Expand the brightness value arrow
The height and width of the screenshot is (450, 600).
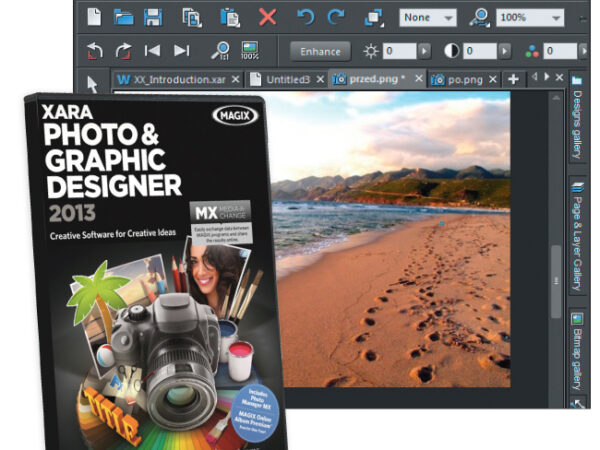(x=424, y=51)
